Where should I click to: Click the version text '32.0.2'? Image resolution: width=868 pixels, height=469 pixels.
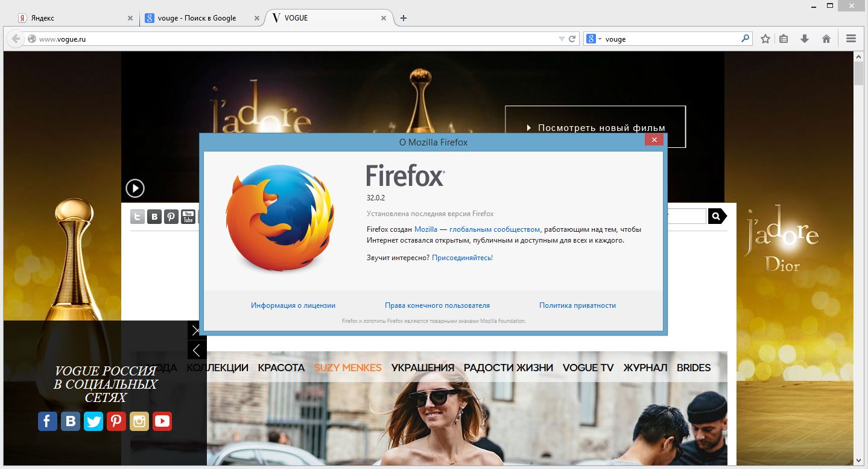(376, 198)
